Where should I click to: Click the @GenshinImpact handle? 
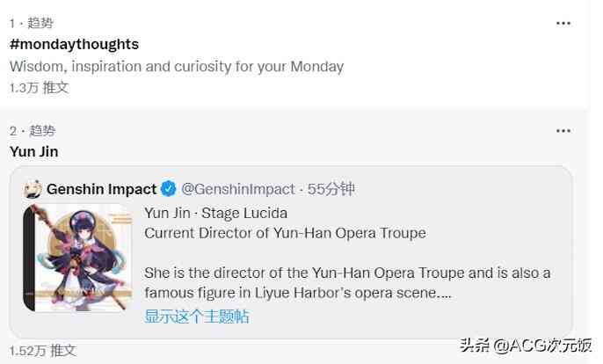[236, 189]
